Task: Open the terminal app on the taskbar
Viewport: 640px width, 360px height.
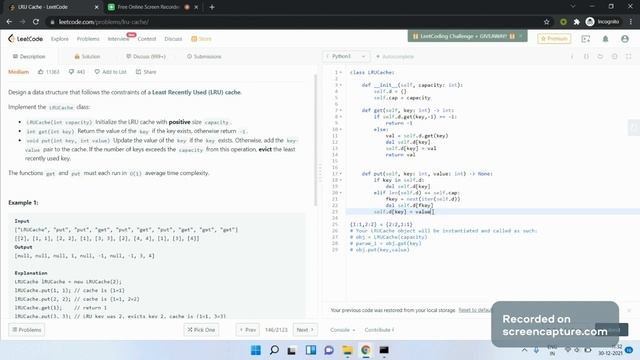Action: (x=384, y=350)
